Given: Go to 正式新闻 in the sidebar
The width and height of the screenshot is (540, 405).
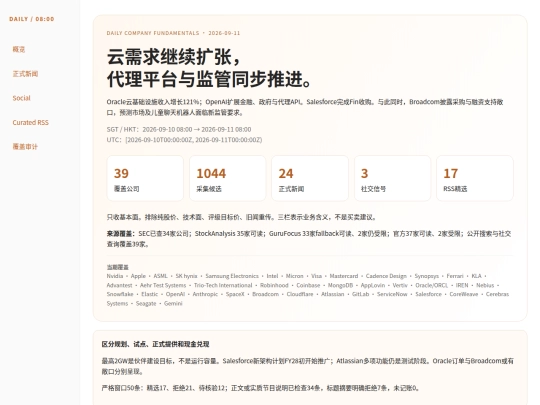Looking at the screenshot, I should (x=25, y=74).
